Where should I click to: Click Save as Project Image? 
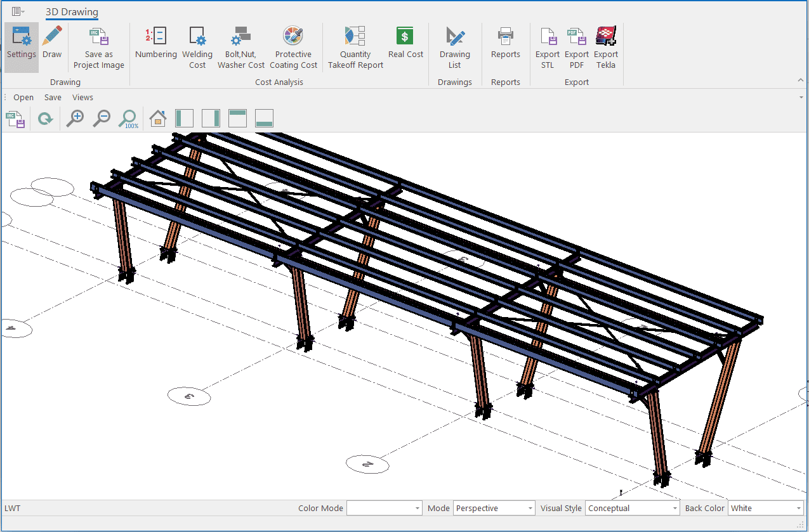pos(99,48)
